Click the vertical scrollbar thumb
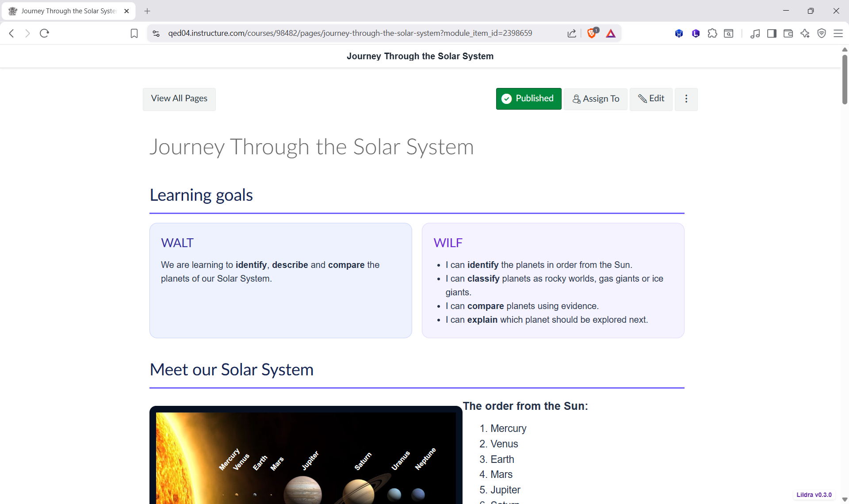This screenshot has width=849, height=504. click(x=845, y=80)
